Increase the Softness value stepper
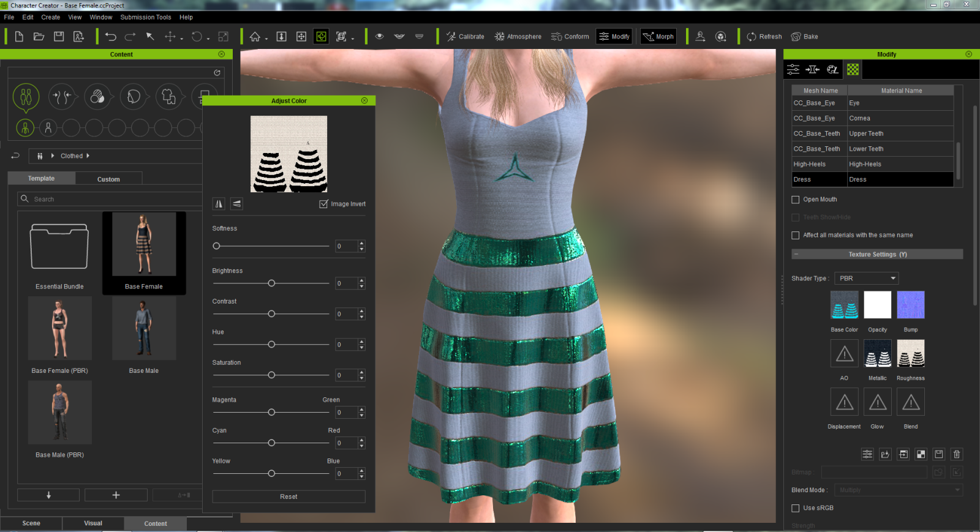Screen dimensions: 980x532 (x=361, y=243)
